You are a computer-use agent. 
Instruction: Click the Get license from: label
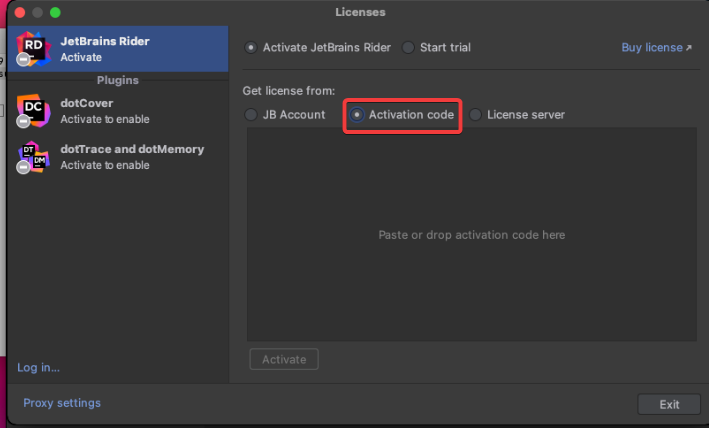(x=288, y=91)
